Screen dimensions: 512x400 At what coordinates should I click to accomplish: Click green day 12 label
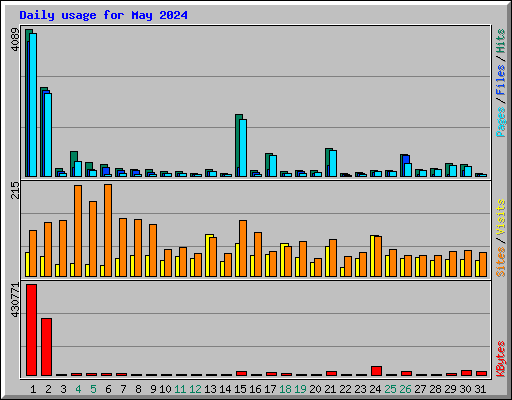[195, 389]
